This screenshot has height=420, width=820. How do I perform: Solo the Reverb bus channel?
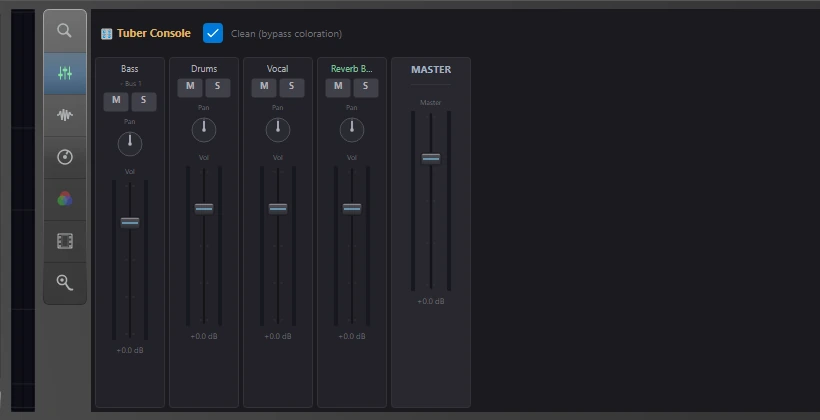click(x=366, y=87)
